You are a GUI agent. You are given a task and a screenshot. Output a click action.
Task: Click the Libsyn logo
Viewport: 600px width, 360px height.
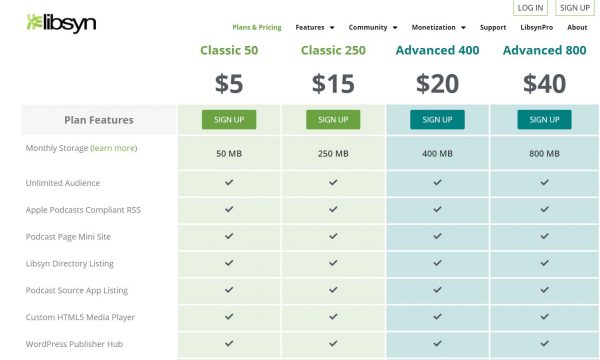(61, 23)
